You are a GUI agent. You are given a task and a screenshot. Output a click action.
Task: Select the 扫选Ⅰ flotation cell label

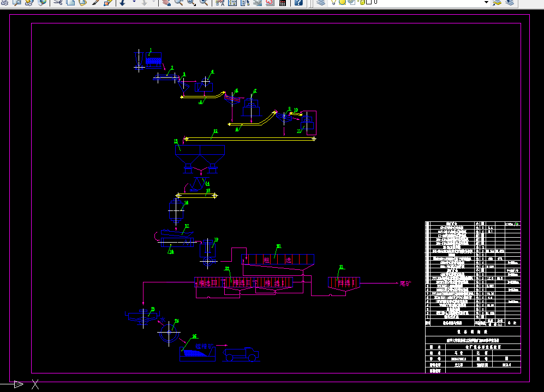coord(346,283)
